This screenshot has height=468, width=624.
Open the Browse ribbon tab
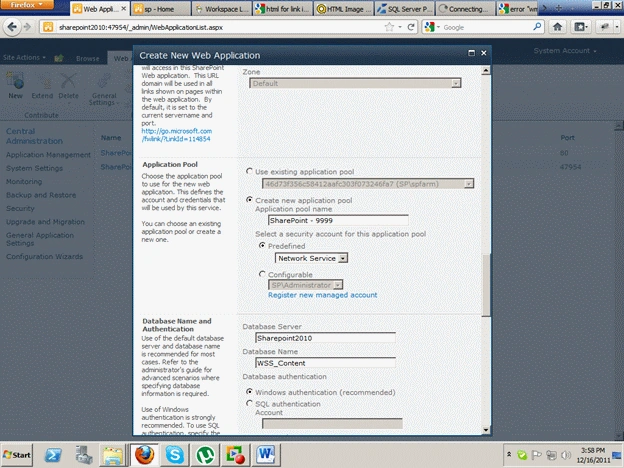[x=88, y=58]
